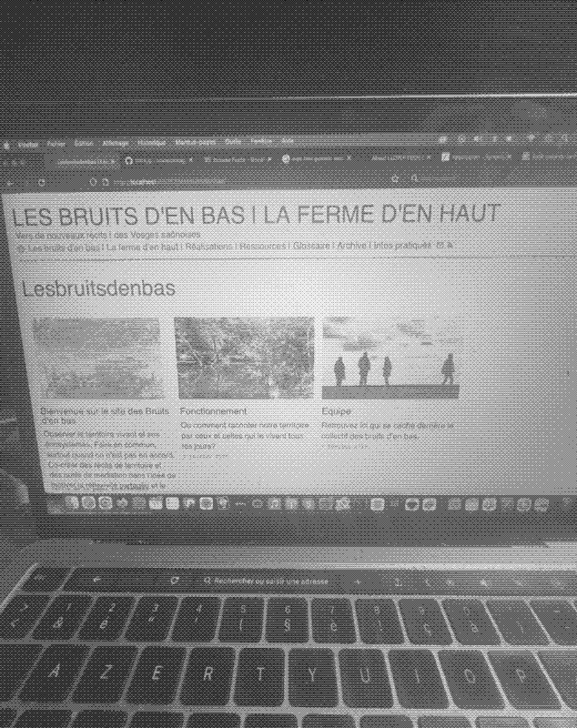Go back with the browser back arrow
Screen dimensions: 577x728
coord(9,183)
